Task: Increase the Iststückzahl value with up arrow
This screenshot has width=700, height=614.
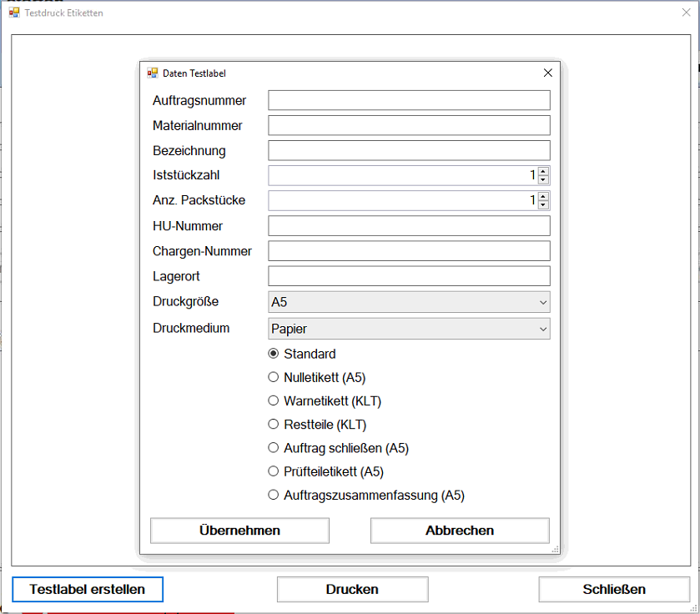Action: point(543,171)
